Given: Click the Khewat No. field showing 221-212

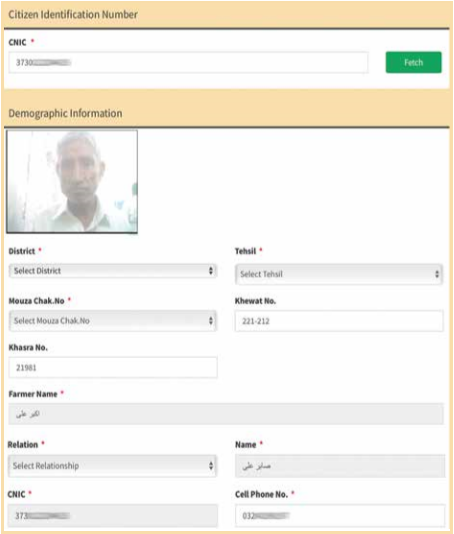Looking at the screenshot, I should (x=339, y=321).
